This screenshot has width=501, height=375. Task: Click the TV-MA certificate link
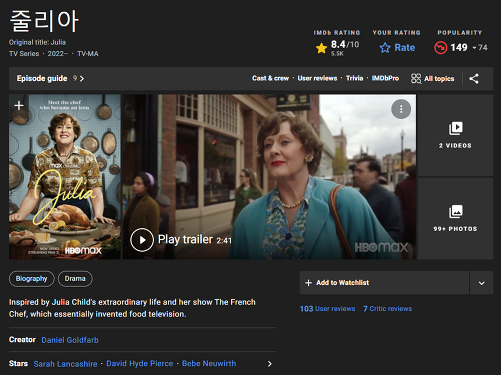pos(88,54)
